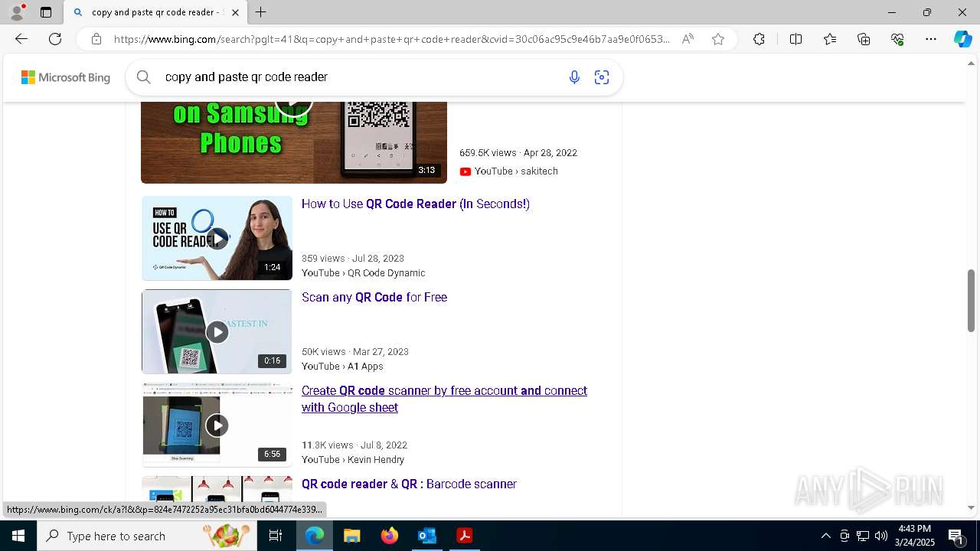Screen dimensions: 980x551
Task: Open the tab actions menu icon
Action: click(46, 12)
